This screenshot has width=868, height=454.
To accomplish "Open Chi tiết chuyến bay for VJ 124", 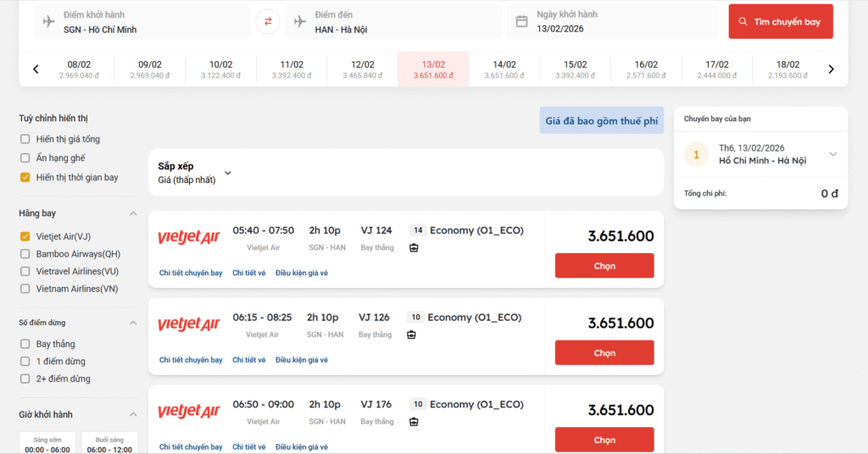I will coord(191,273).
